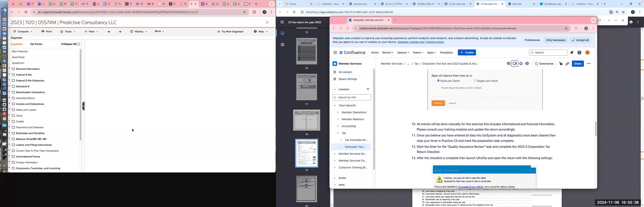Select the Single-user Mode radio button

point(475,81)
